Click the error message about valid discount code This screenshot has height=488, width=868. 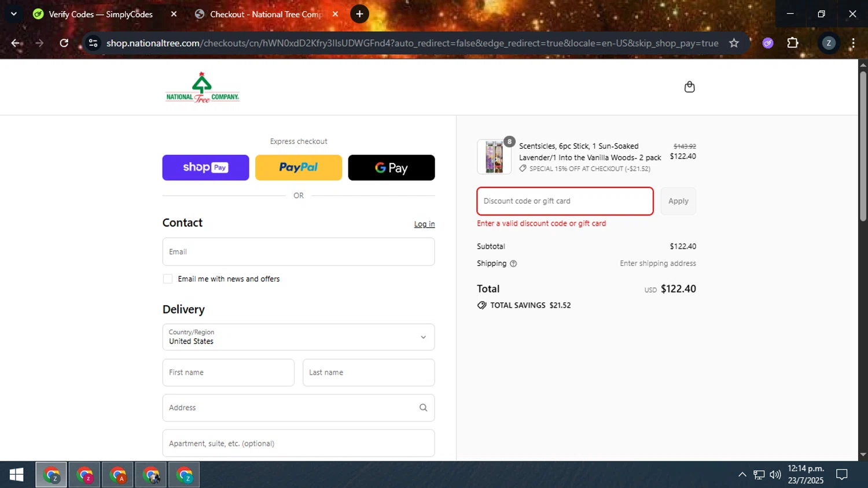541,223
